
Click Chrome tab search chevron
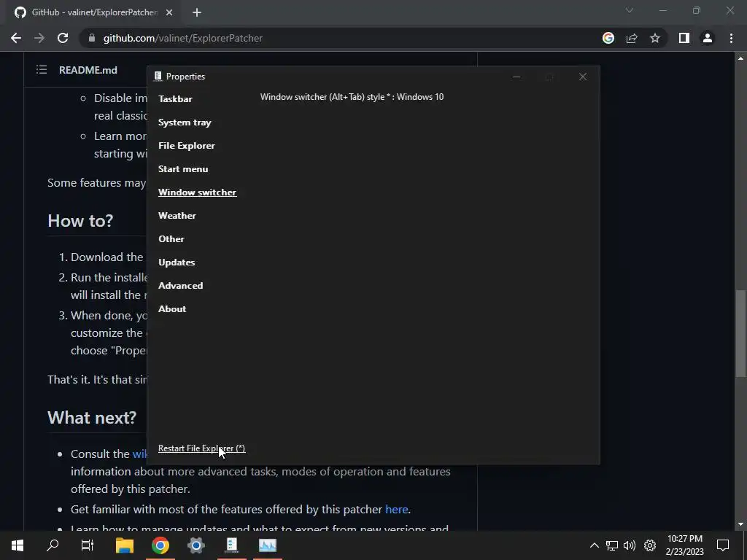(630, 10)
